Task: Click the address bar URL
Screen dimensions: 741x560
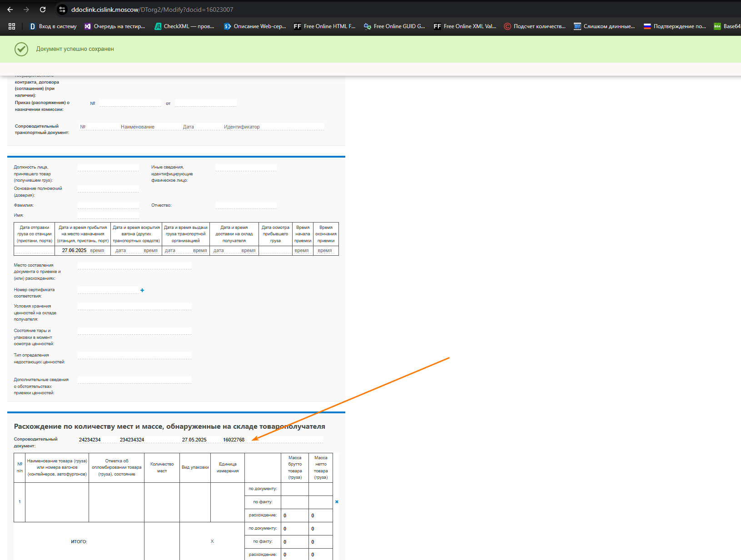Action: point(152,10)
